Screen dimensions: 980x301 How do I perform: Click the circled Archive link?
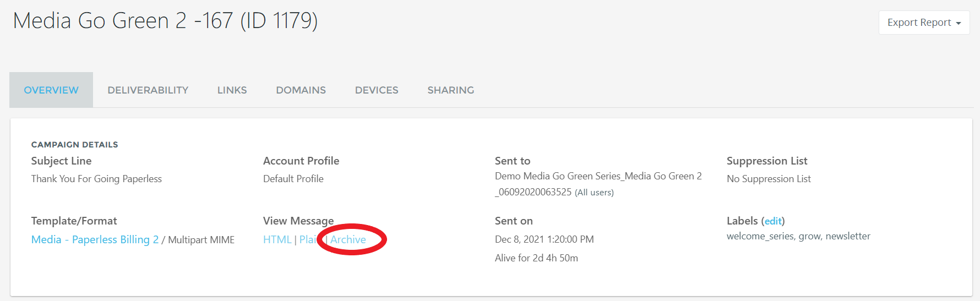tap(348, 240)
